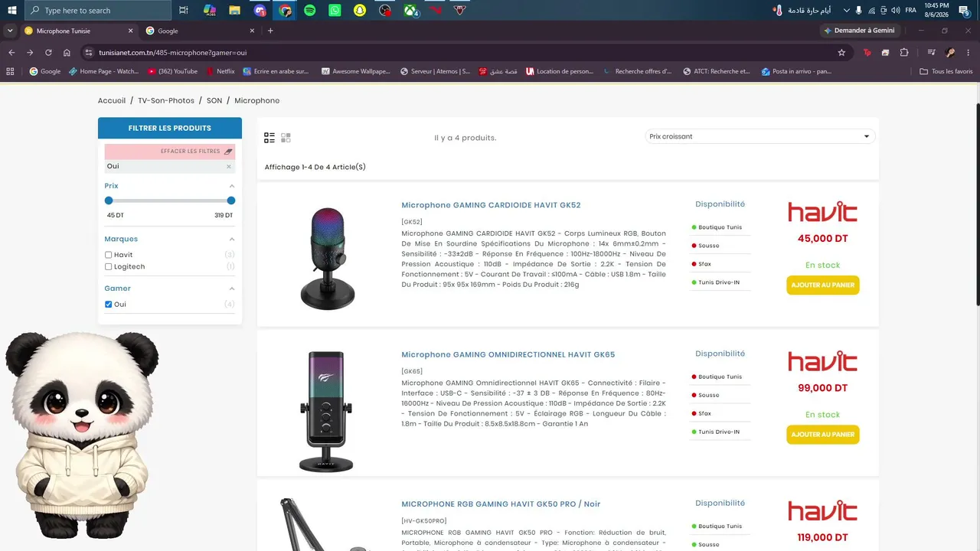This screenshot has width=980, height=551.
Task: Click the Havit GK52 product thumbnail
Action: (x=327, y=258)
